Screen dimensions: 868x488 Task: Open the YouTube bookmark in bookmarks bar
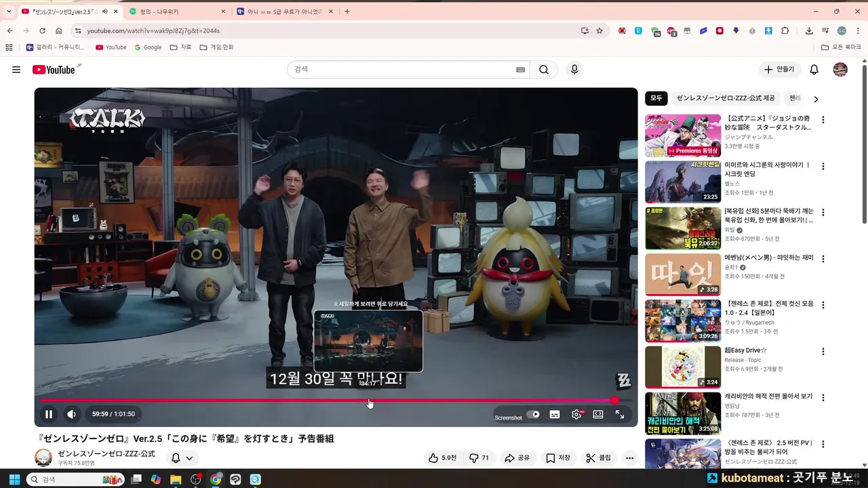tap(111, 47)
